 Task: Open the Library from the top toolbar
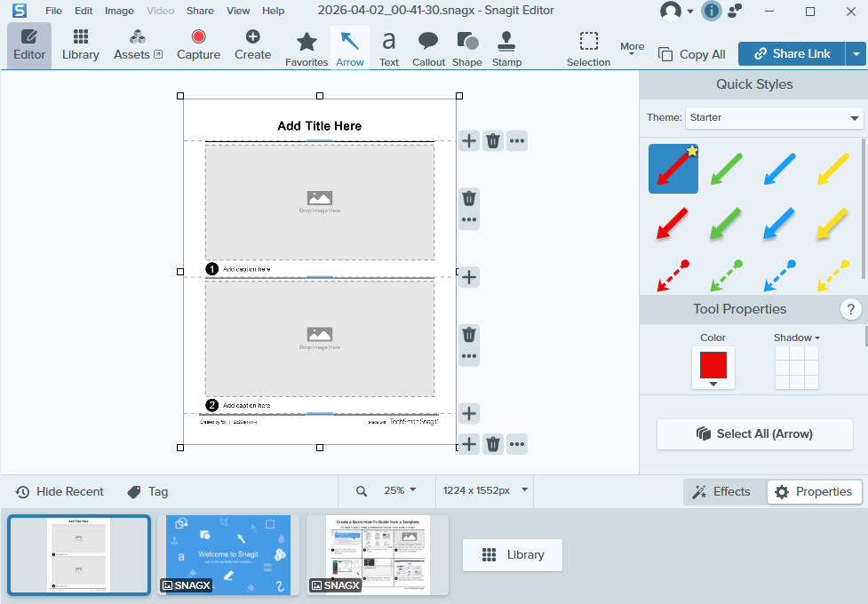(80, 46)
